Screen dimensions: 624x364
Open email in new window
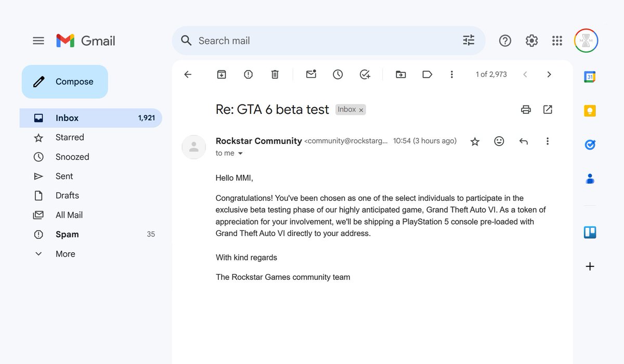(x=548, y=109)
